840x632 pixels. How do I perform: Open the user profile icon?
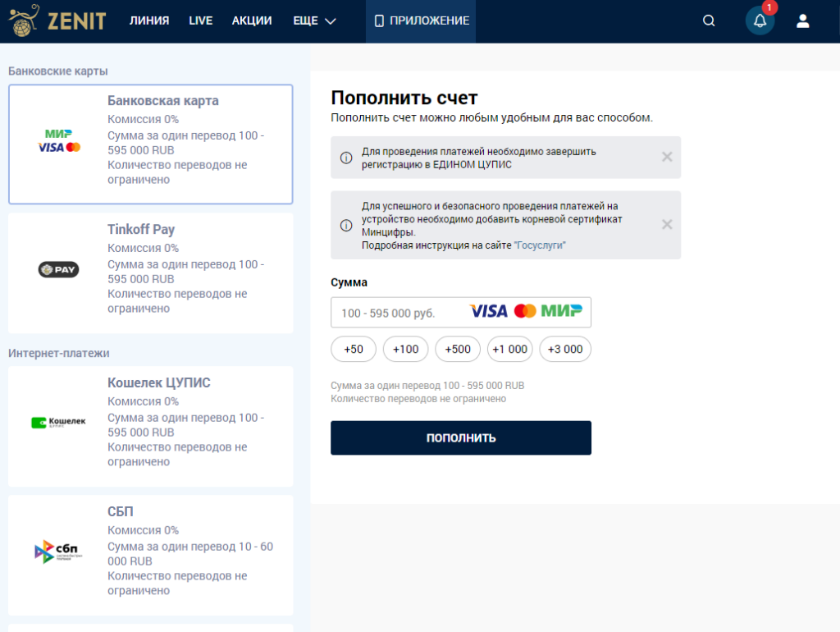(x=802, y=21)
